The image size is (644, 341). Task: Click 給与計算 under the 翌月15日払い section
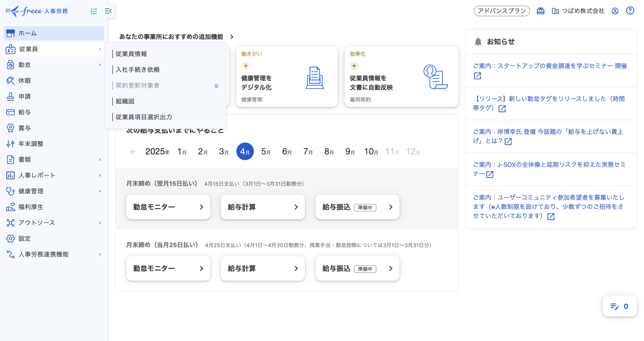tap(262, 207)
